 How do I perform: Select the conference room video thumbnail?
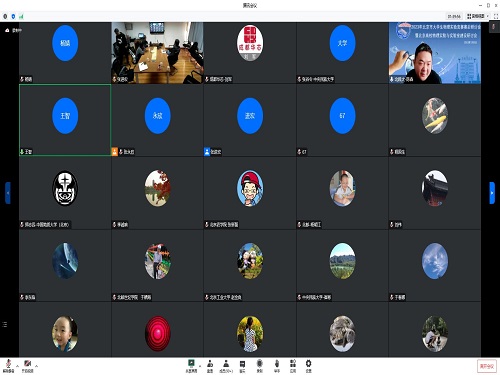pos(157,53)
